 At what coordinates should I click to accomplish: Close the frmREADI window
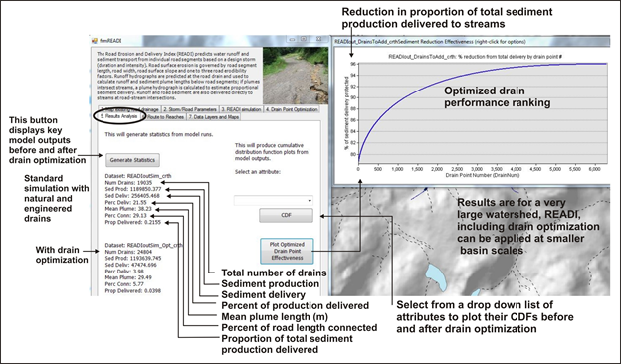click(318, 39)
